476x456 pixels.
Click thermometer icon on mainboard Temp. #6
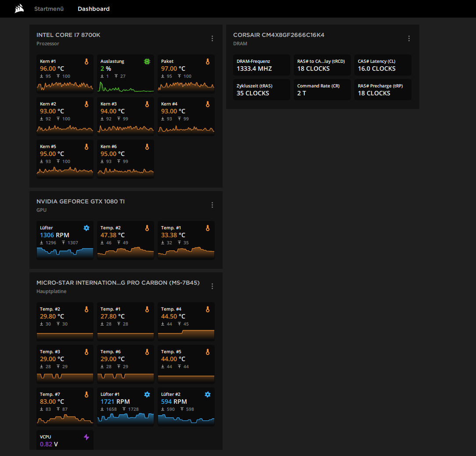[x=147, y=352]
